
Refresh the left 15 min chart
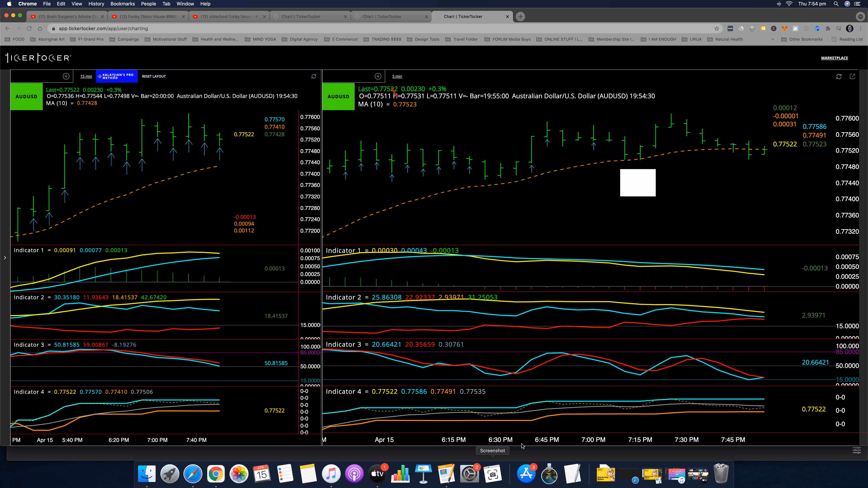pos(314,76)
